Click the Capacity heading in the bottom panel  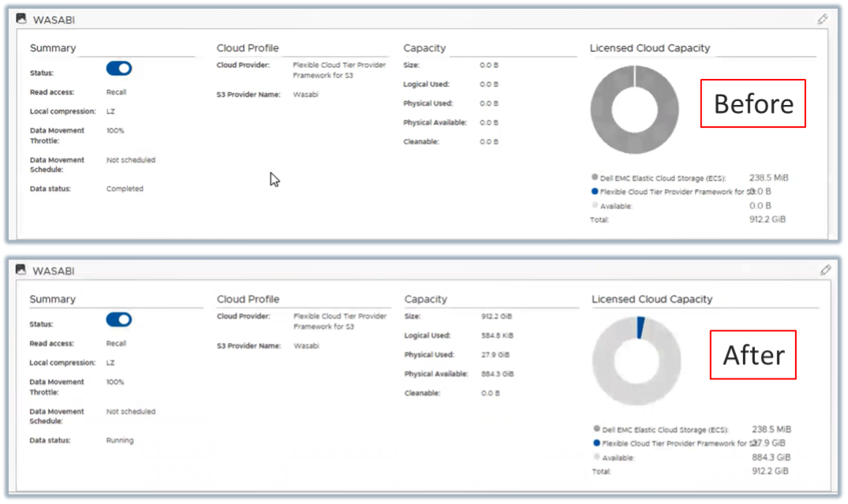pos(426,300)
